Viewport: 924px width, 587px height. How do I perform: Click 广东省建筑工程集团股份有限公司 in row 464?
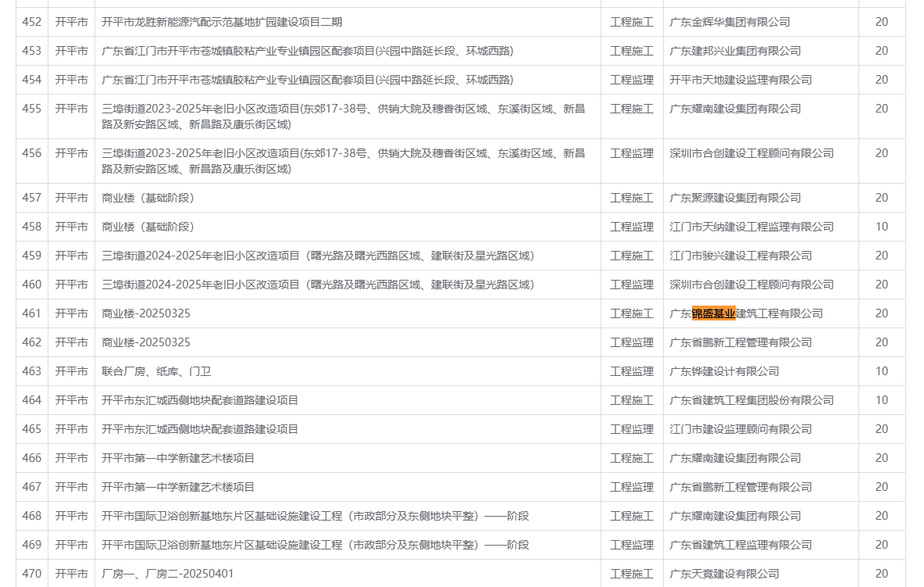click(751, 400)
